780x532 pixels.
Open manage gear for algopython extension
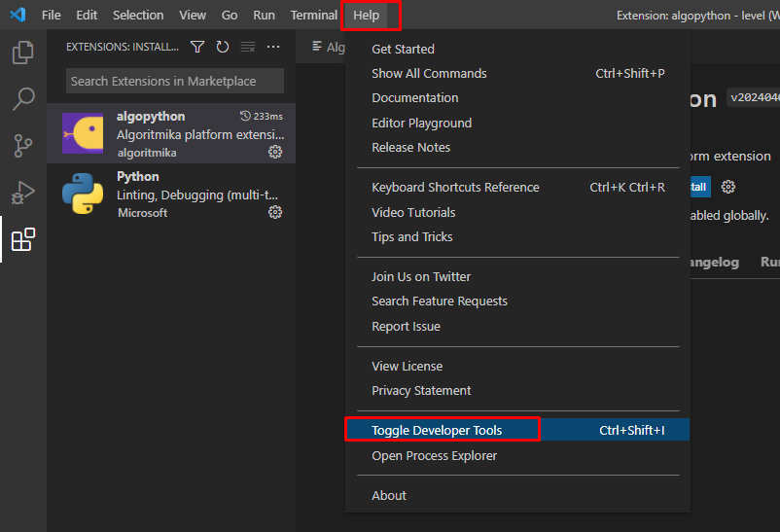coord(275,153)
